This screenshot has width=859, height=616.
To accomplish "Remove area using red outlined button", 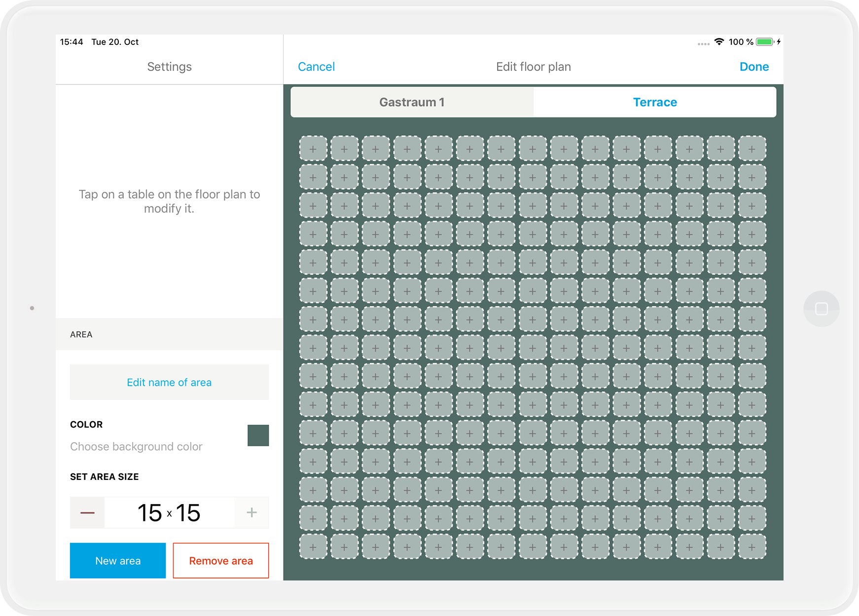I will (221, 561).
